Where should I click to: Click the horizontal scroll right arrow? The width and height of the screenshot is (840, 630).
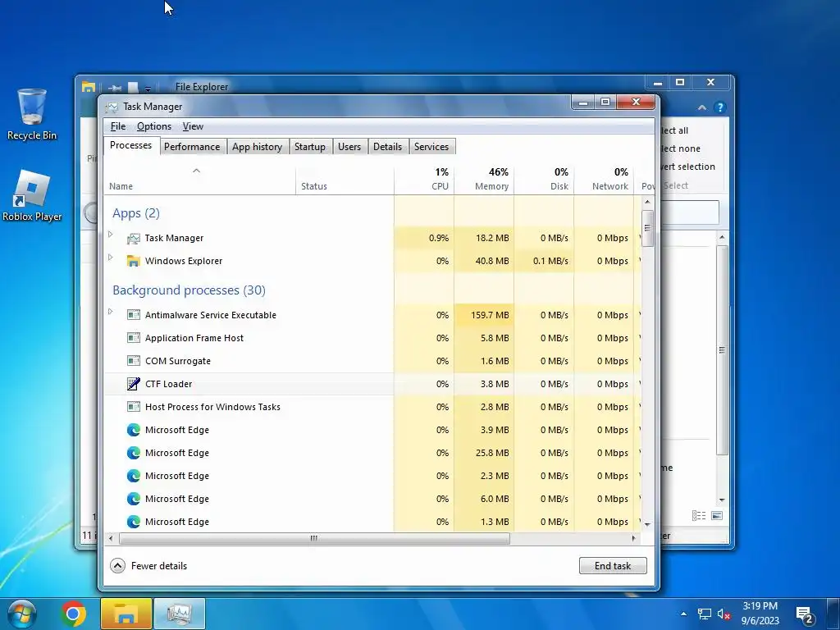(634, 538)
